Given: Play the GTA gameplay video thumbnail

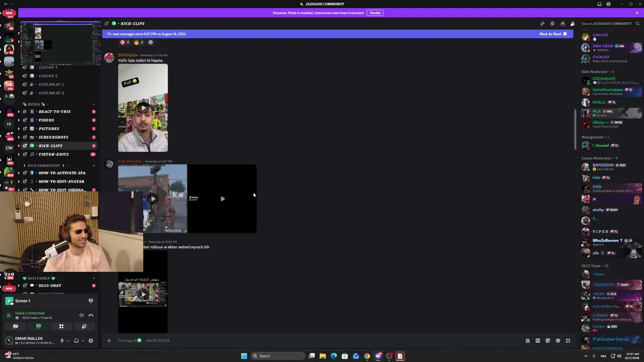Looking at the screenshot, I should coord(152,199).
